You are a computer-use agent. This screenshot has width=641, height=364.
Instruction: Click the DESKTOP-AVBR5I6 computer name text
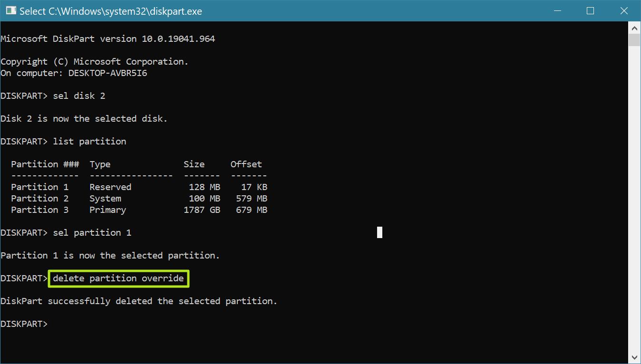tap(107, 73)
